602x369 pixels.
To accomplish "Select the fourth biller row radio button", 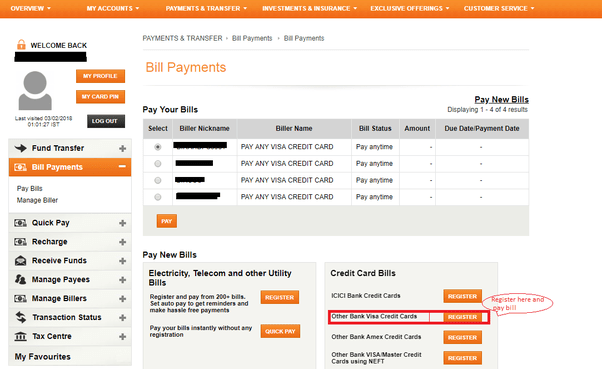I will point(157,197).
